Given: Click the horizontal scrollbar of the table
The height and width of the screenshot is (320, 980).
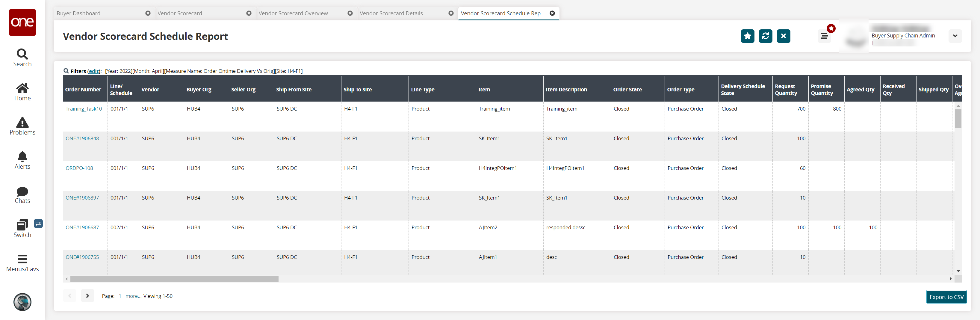Looking at the screenshot, I should 174,279.
